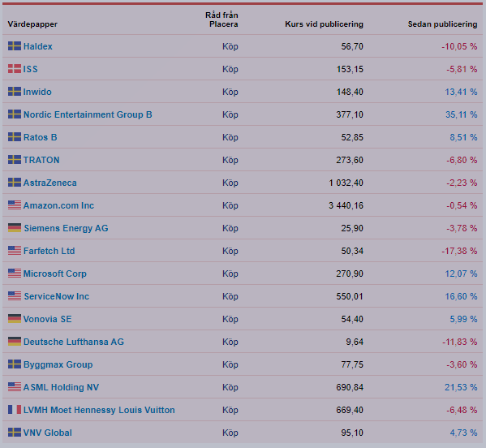Click the US flag beside Microsoft Corp

(x=15, y=274)
